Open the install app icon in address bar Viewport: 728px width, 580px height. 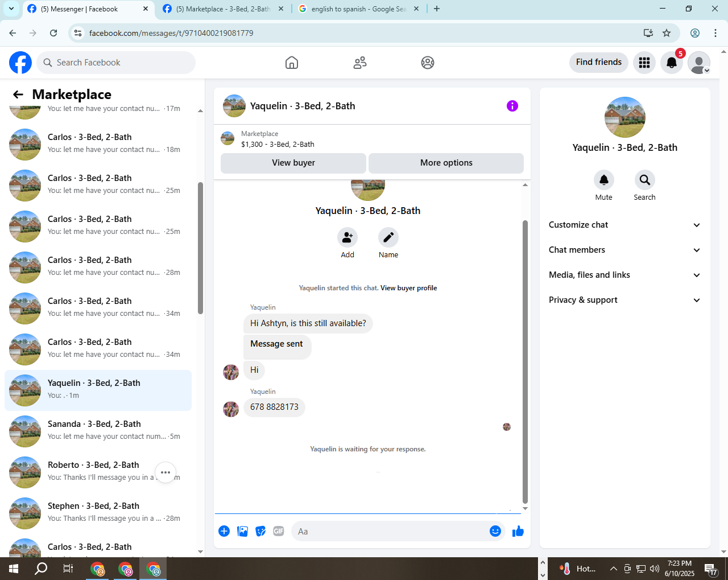[648, 33]
